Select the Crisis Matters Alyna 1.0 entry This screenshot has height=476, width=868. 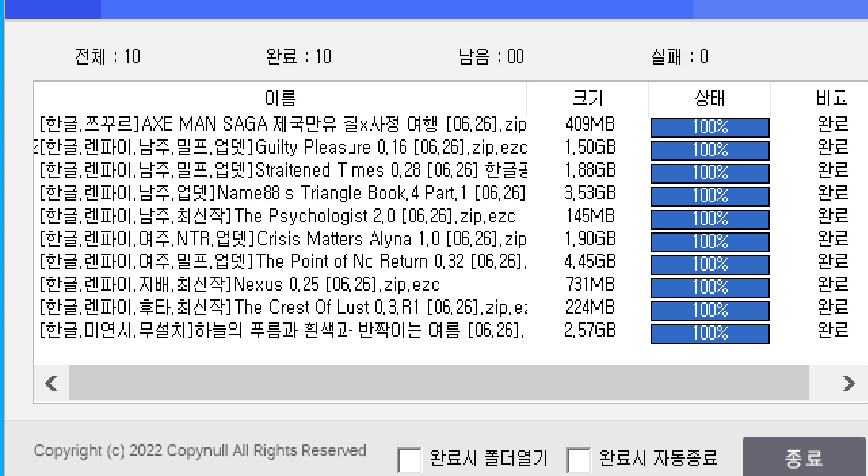click(282, 239)
